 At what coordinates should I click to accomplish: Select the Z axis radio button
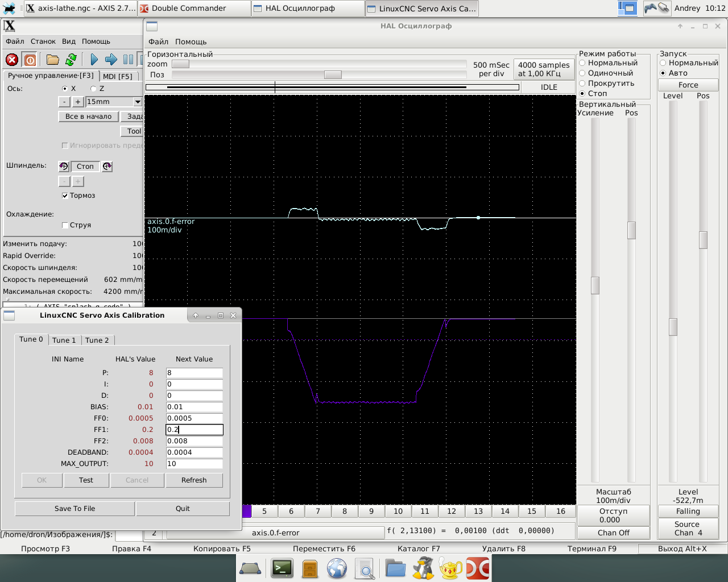pyautogui.click(x=93, y=89)
